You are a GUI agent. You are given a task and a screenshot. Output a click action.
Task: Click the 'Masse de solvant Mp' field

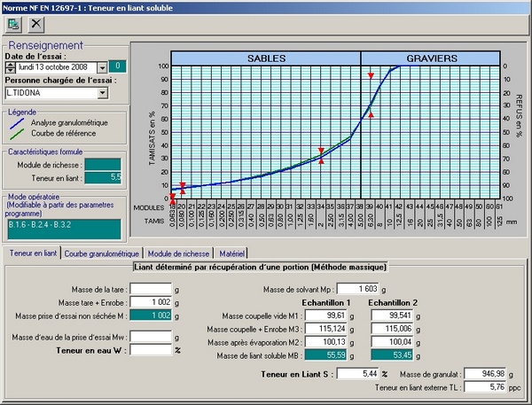click(x=362, y=290)
